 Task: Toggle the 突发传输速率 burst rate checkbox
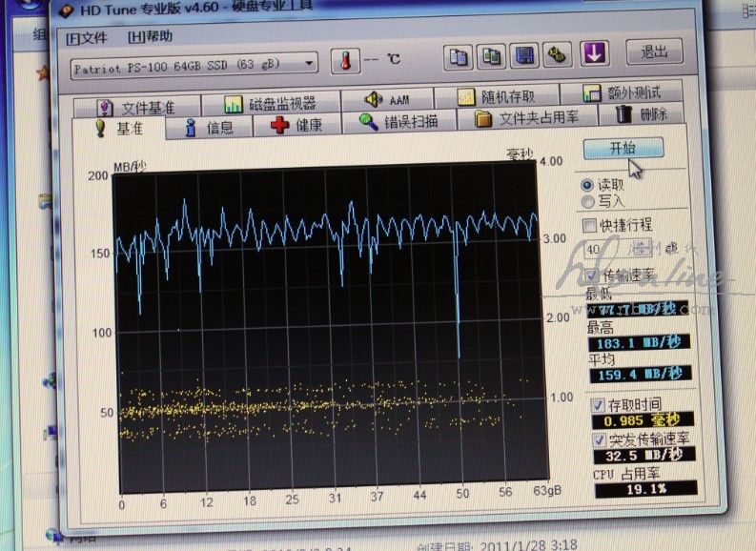click(x=599, y=439)
